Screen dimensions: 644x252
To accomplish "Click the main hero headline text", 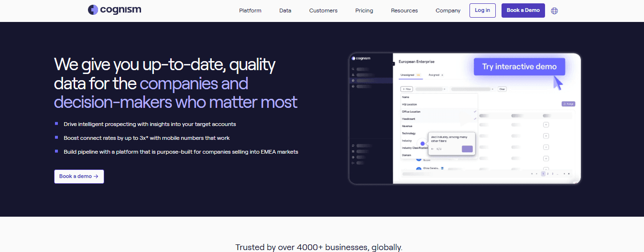I will pos(175,83).
